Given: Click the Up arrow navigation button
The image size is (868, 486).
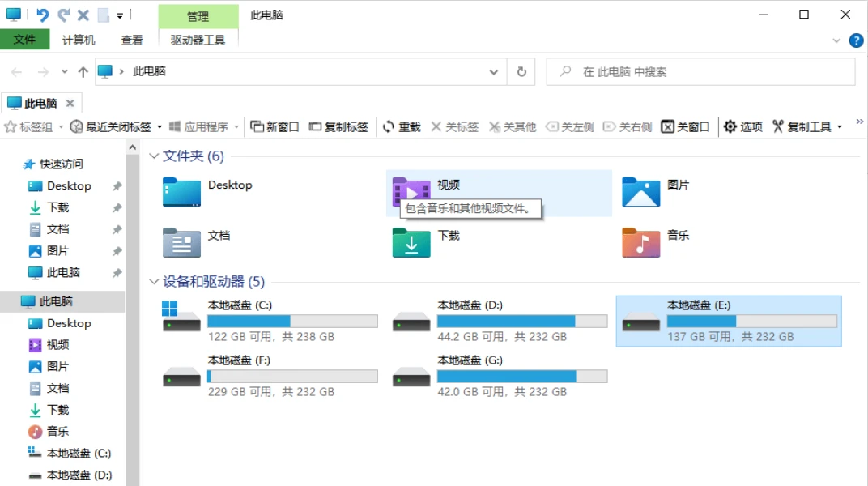Looking at the screenshot, I should point(83,72).
